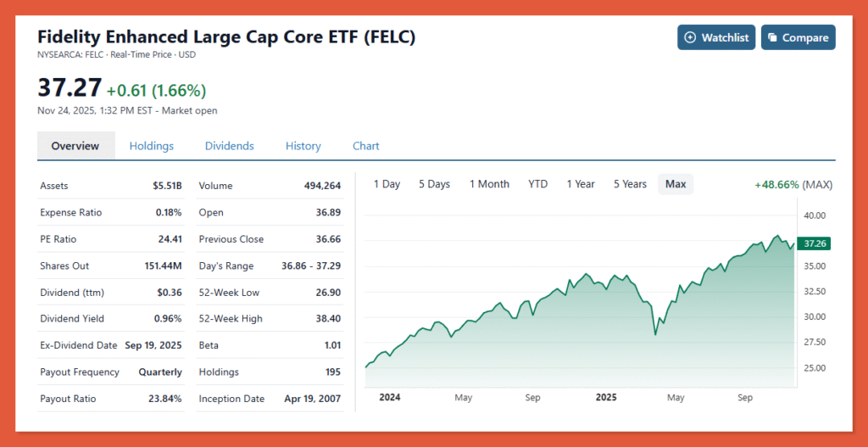Open the Dividends tab
Viewport: 868px width, 447px height.
229,146
